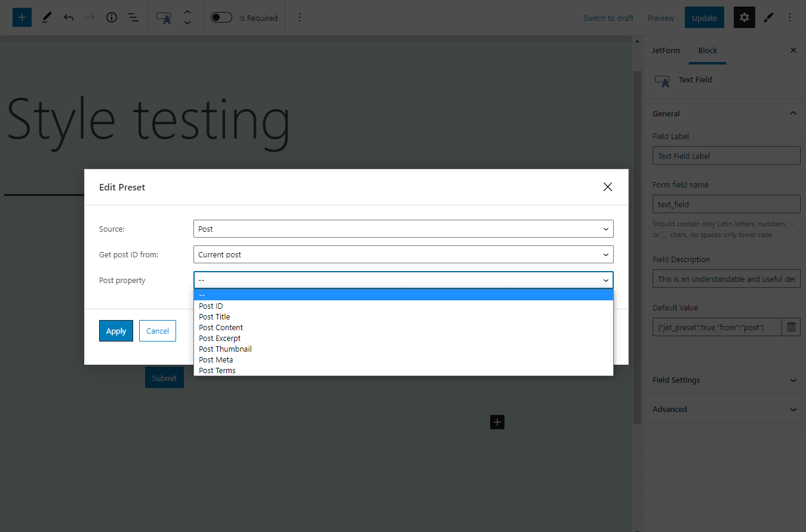The image size is (806, 532).
Task: Click the Form field name input field
Action: 726,204
